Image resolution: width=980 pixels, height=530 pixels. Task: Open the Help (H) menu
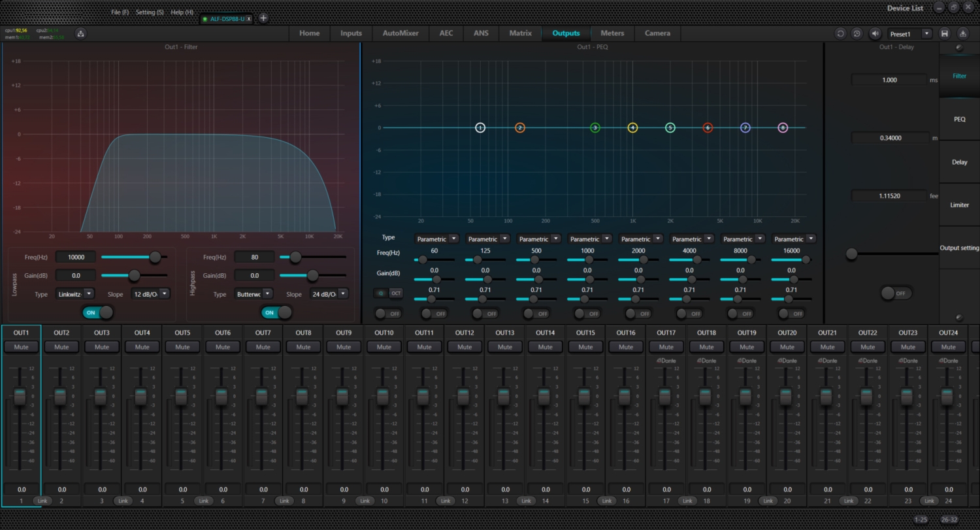(x=182, y=12)
